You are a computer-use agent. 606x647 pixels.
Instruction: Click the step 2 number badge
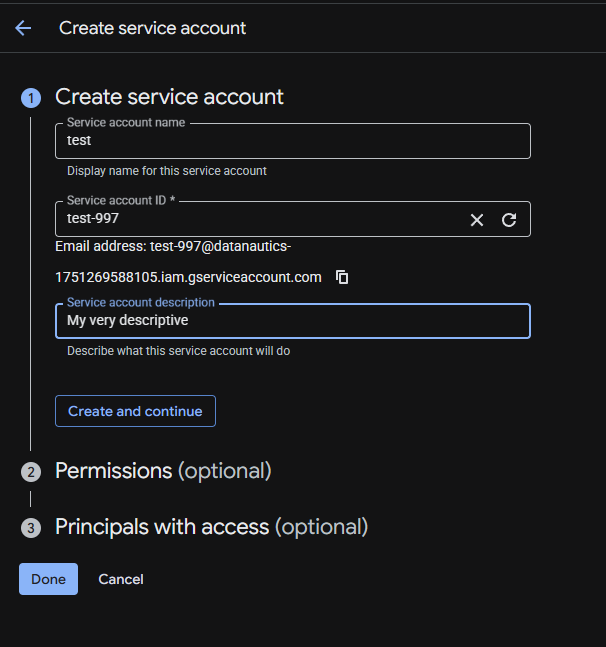[x=31, y=472]
